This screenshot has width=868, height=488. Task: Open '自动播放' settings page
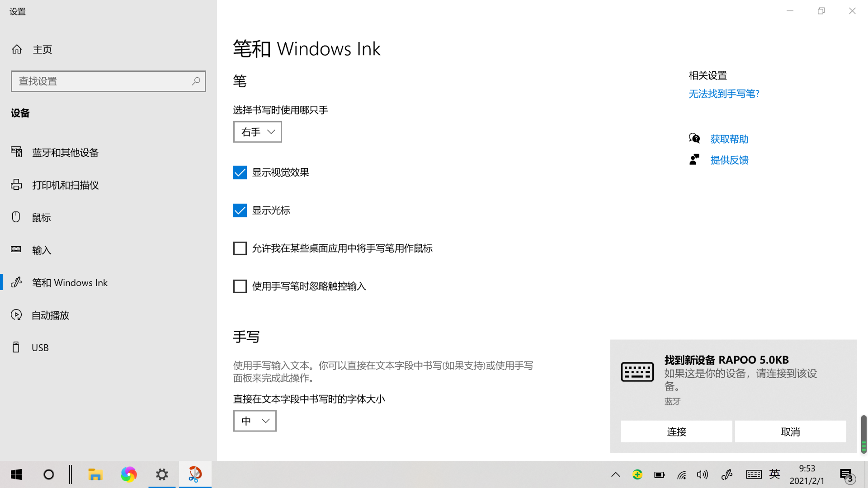[108, 315]
